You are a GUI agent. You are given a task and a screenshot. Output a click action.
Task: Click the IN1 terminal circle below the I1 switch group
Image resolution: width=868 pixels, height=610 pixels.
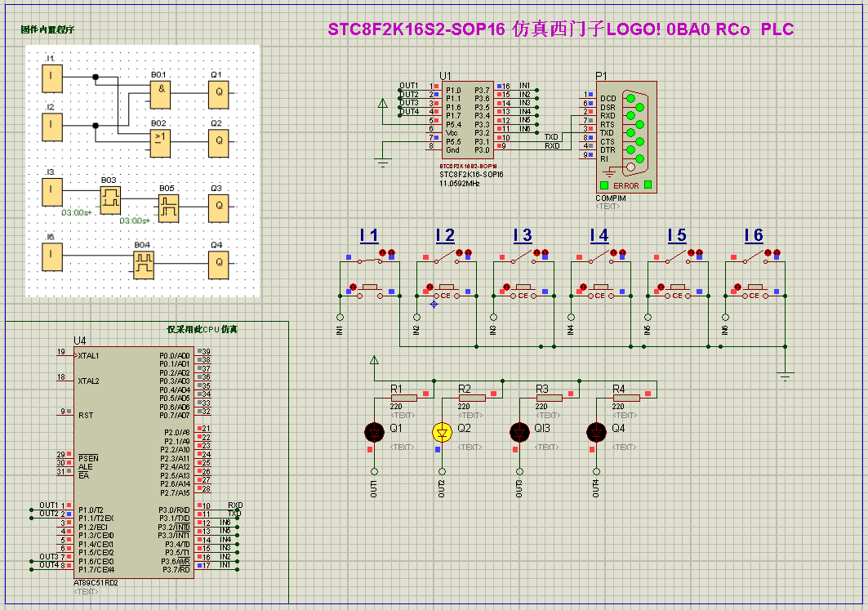340,317
